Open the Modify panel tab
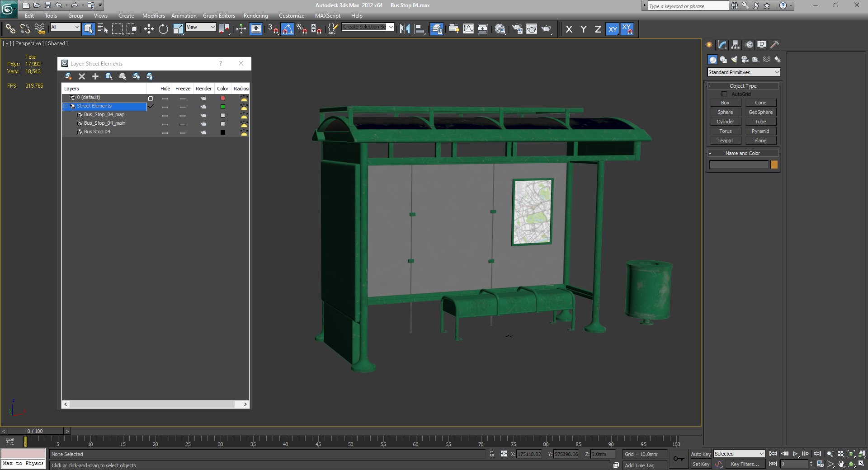The image size is (868, 470). click(722, 44)
